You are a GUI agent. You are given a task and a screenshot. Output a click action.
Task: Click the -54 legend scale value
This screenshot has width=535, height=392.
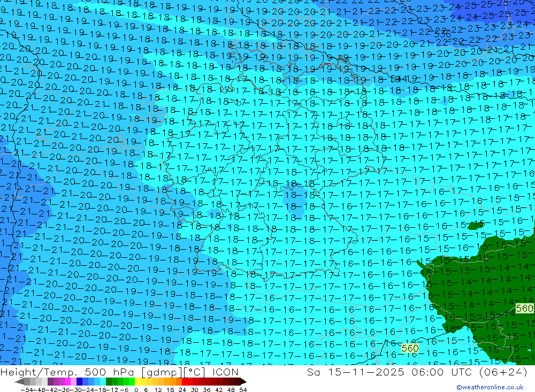coord(27,390)
